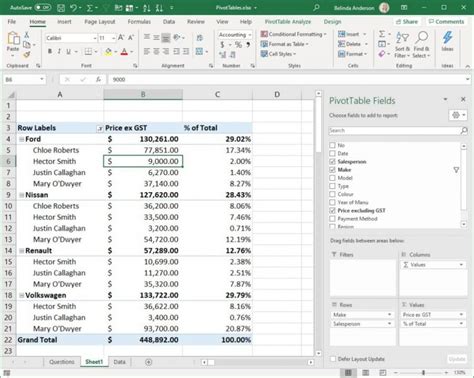474x378 pixels.
Task: Open the Row Labels filter dropdown
Action: point(99,128)
